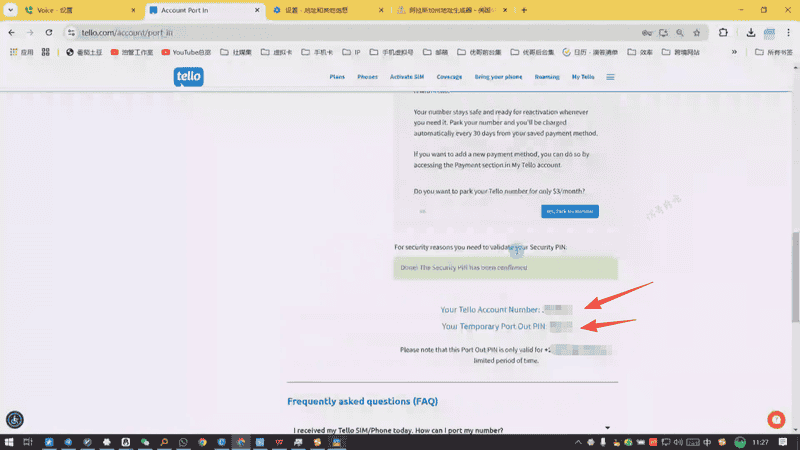Add a new browser tab
This screenshot has width=800, height=450.
[524, 10]
